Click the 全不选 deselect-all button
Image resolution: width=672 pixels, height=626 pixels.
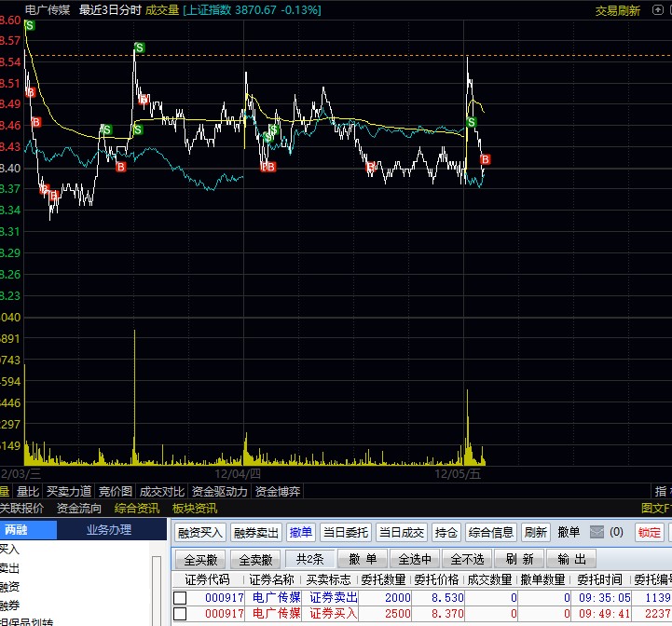[467, 559]
